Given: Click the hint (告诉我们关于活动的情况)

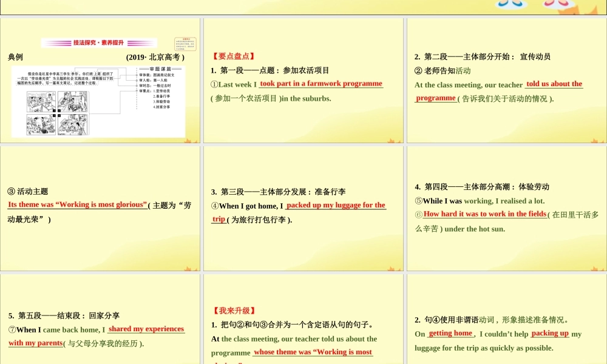Looking at the screenshot, I should click(506, 99).
